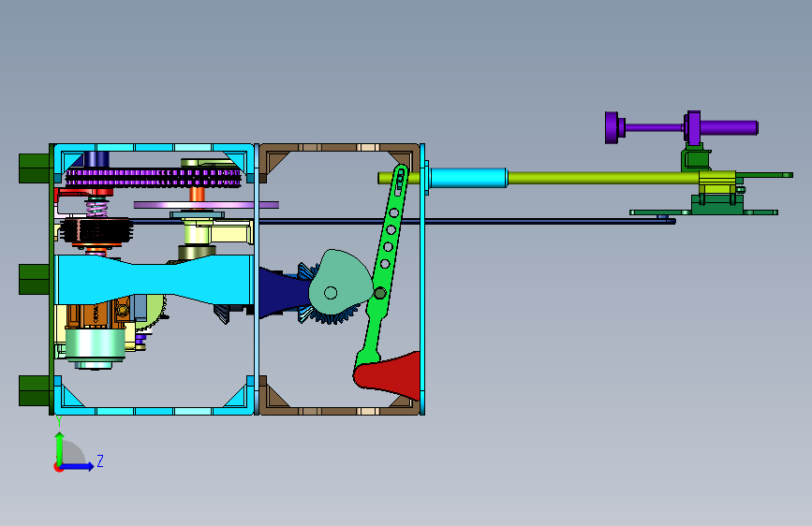This screenshot has width=812, height=526.
Task: Select the pale green motor cylinder
Action: point(96,345)
